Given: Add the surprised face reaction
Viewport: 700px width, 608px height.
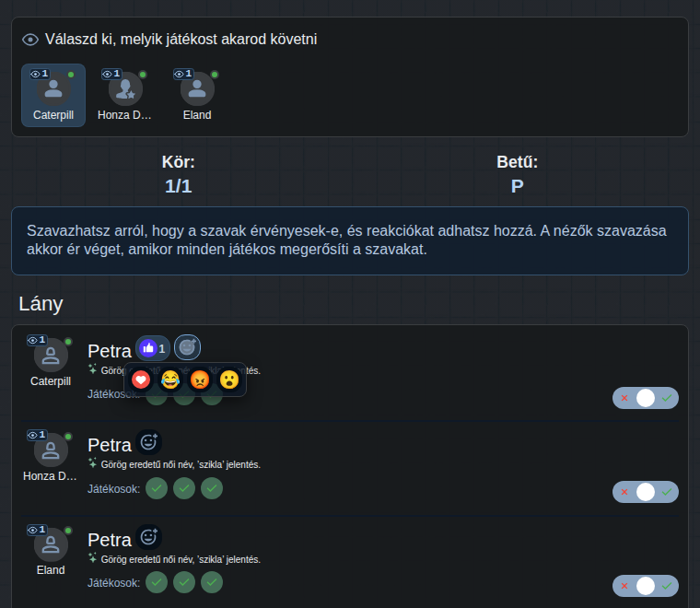Looking at the screenshot, I should [x=229, y=380].
